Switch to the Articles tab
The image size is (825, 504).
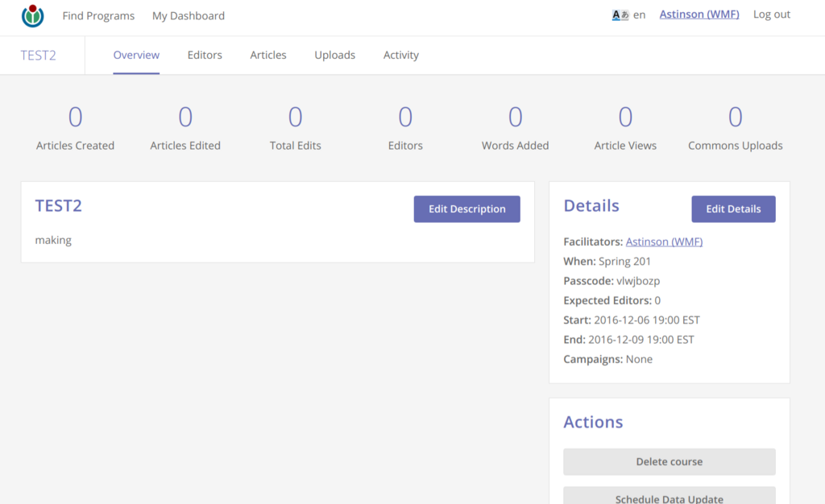(267, 56)
